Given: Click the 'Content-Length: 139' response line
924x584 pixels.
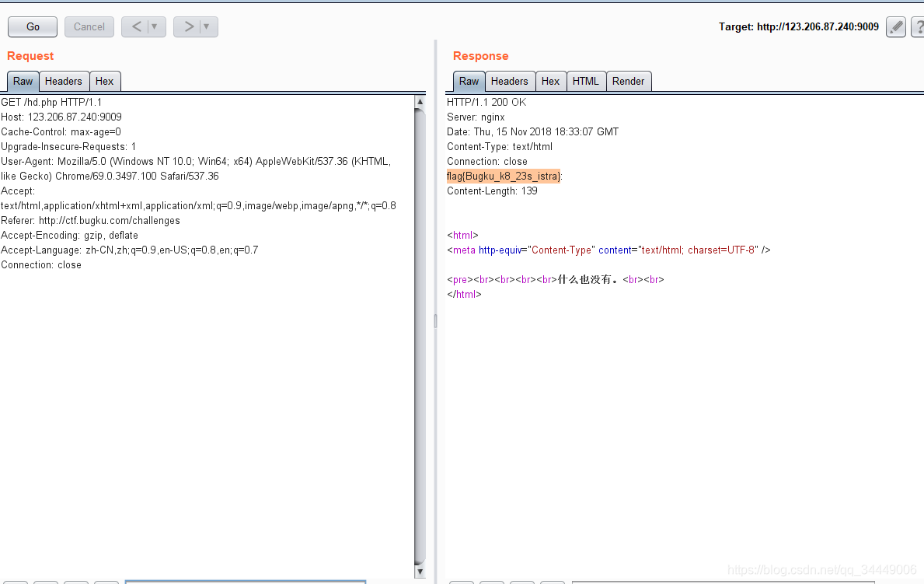Looking at the screenshot, I should (x=492, y=191).
